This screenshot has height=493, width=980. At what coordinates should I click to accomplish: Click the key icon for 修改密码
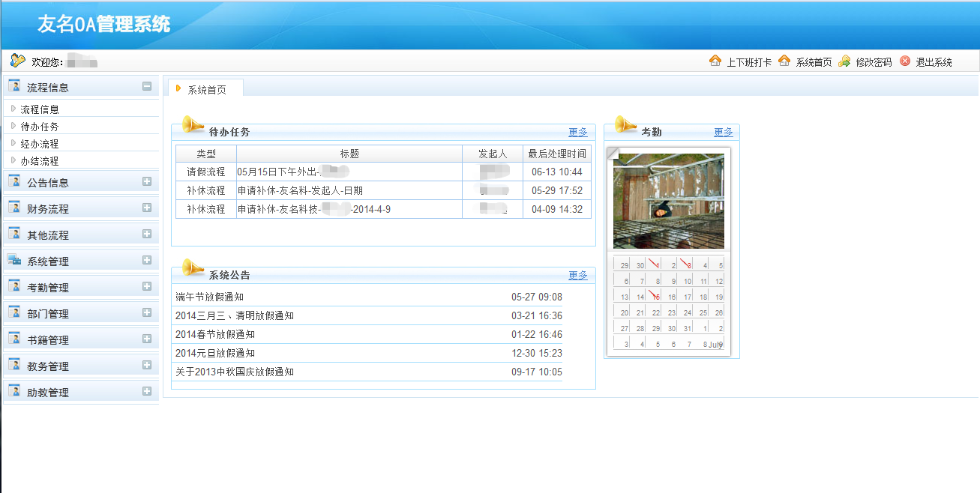click(844, 61)
